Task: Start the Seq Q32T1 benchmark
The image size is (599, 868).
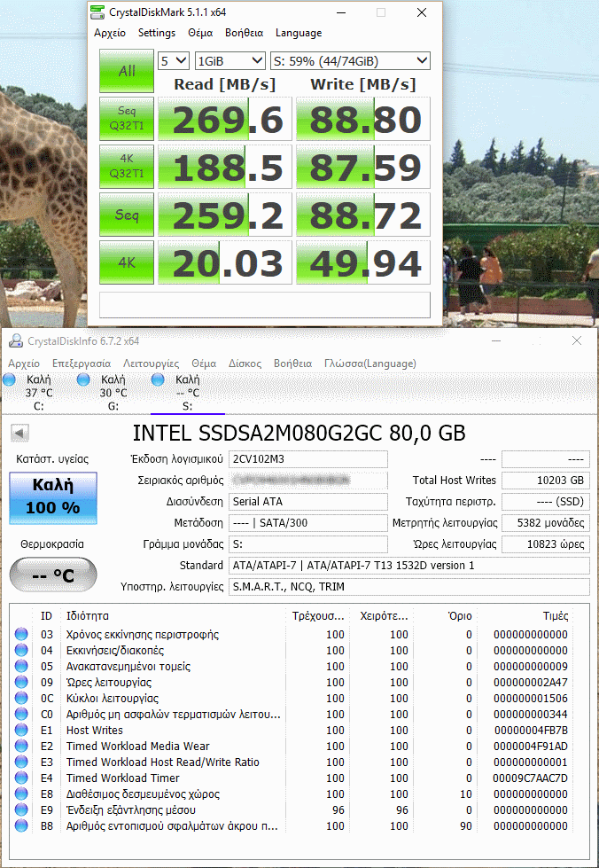Action: pos(127,119)
